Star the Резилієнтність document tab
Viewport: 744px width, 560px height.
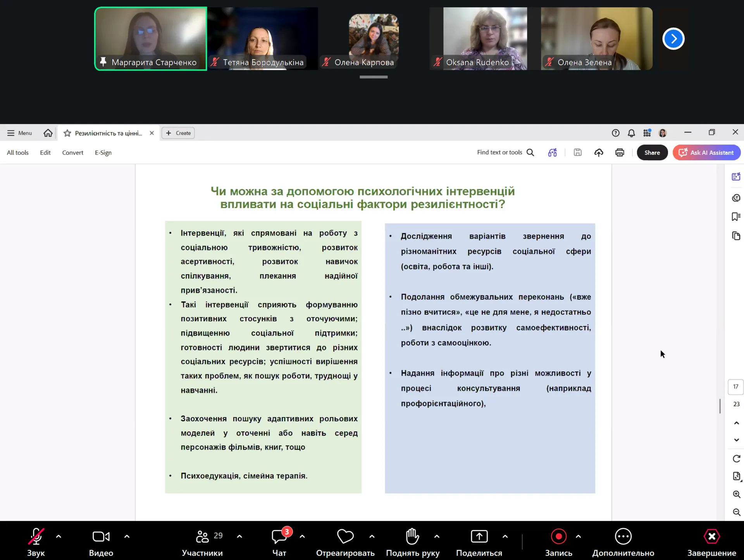tap(67, 133)
